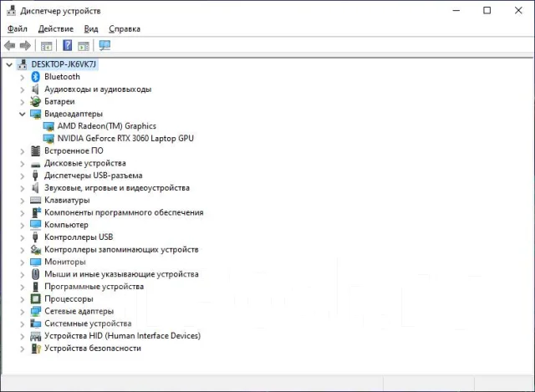The width and height of the screenshot is (535, 392).
Task: Click the Дисковые устройства drive icon
Action: click(35, 165)
